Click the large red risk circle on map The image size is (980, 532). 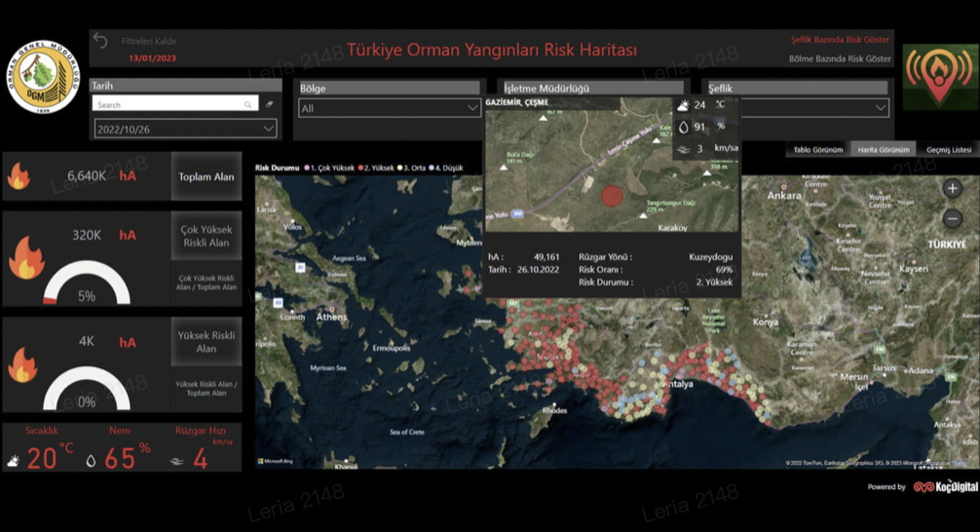(612, 196)
